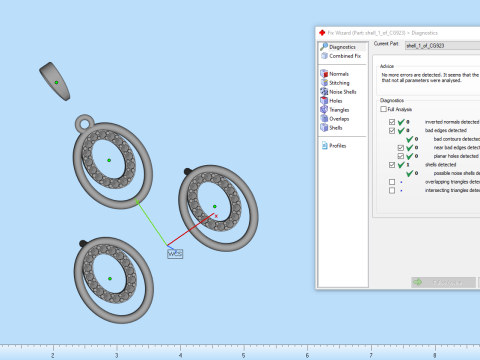Screen dimensions: 480x360
Task: Select the ring band part in viewport
Action: click(55, 81)
